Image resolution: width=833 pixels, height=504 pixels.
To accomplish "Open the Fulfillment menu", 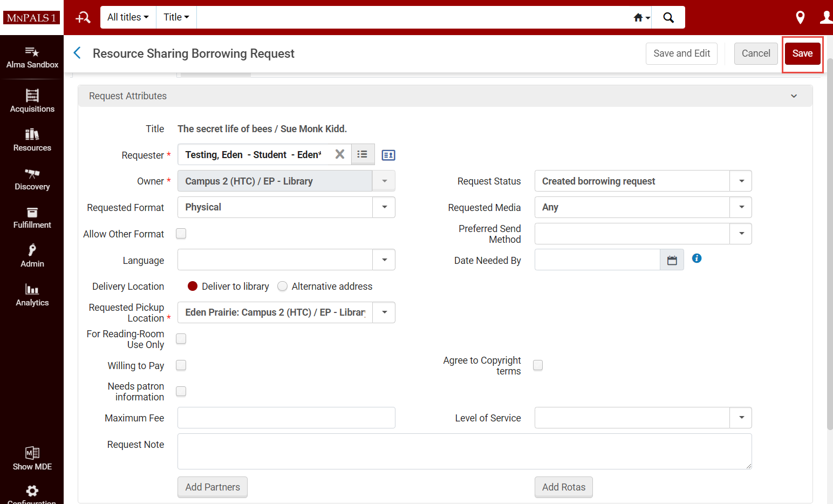I will (x=32, y=217).
